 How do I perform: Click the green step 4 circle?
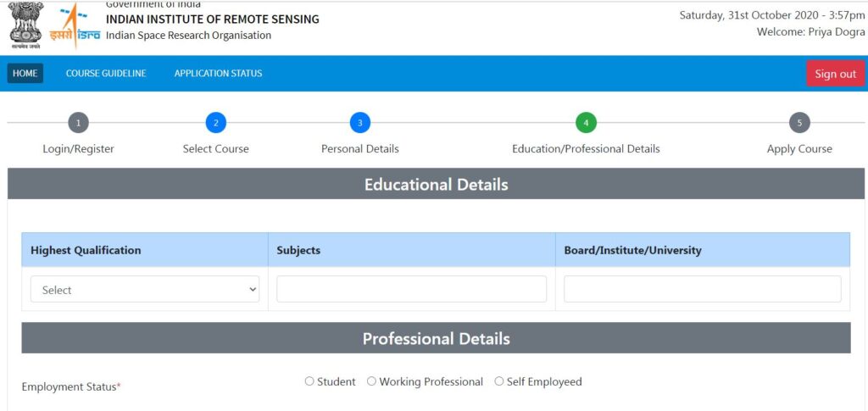pos(587,123)
